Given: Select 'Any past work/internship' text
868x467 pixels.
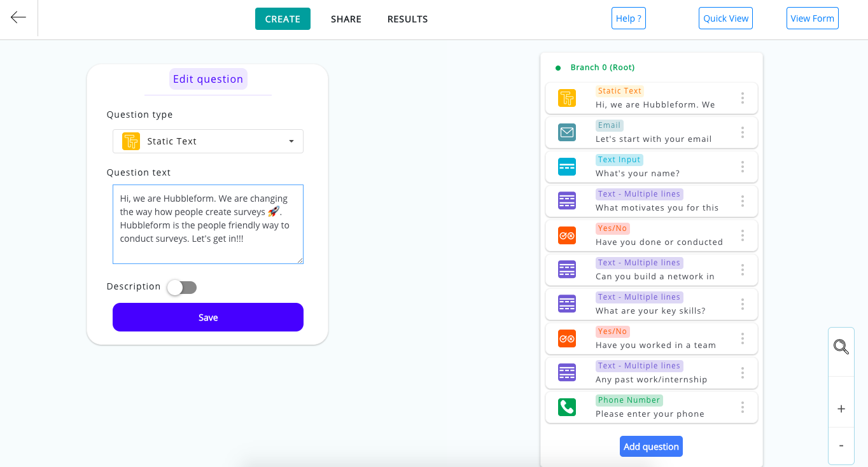Looking at the screenshot, I should coord(652,379).
